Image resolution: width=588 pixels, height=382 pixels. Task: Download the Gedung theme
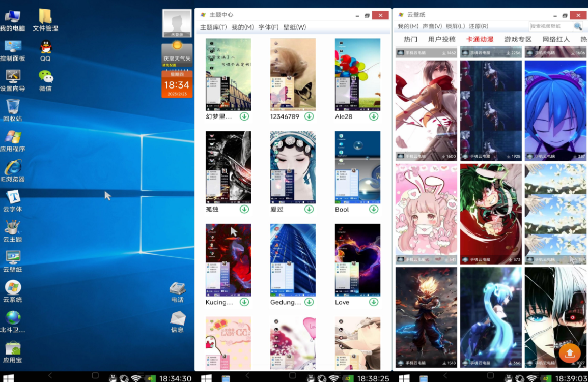tap(309, 302)
